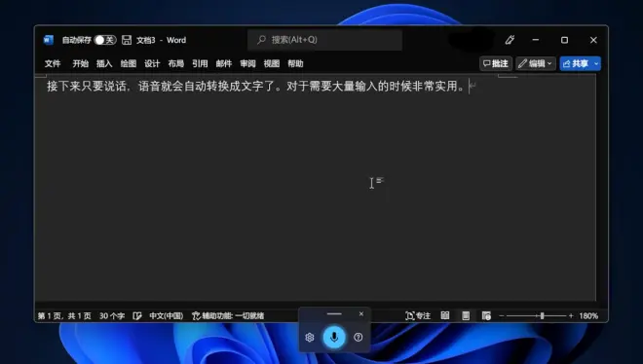Click the save disk icon
Viewport: 643px width, 364px height.
(x=127, y=40)
